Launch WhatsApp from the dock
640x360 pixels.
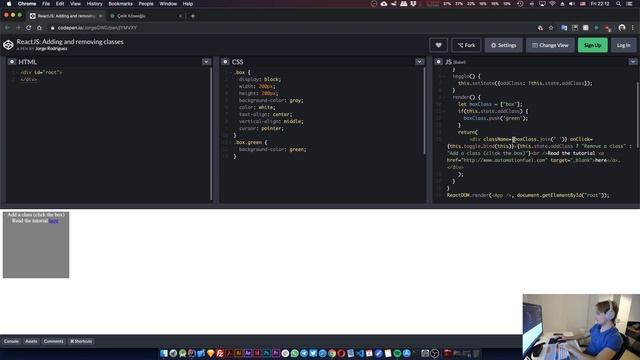click(x=294, y=353)
